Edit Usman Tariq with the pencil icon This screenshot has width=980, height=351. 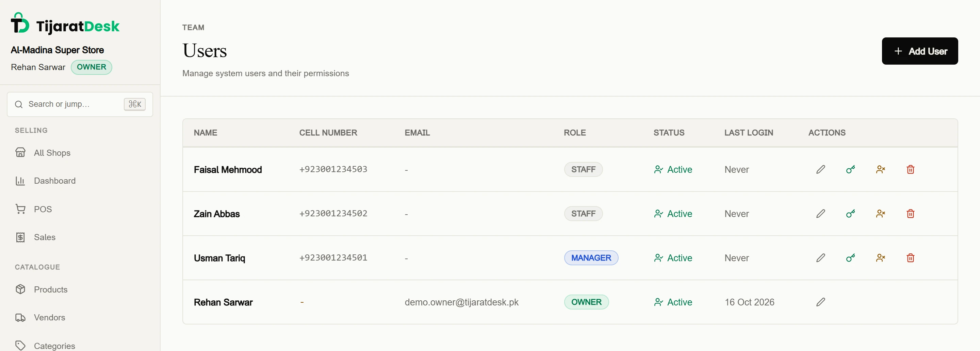[x=821, y=257]
